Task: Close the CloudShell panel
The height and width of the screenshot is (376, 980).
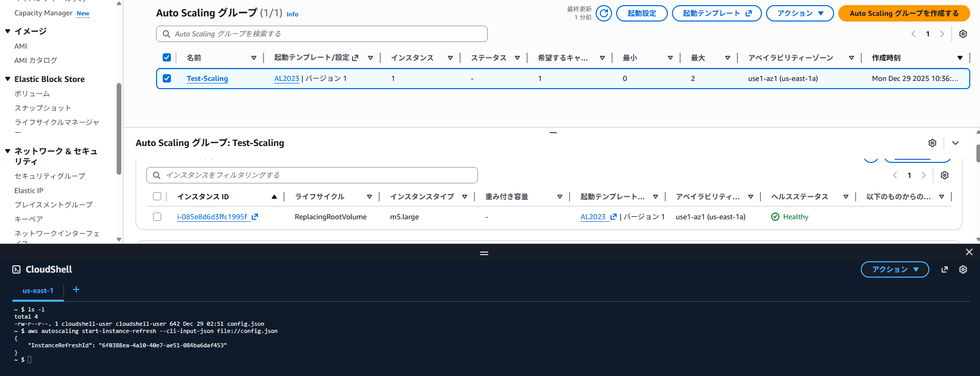Action: (x=969, y=252)
